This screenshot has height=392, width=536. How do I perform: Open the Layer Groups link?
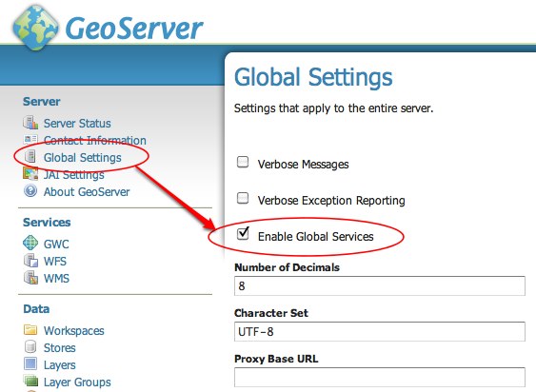point(77,382)
